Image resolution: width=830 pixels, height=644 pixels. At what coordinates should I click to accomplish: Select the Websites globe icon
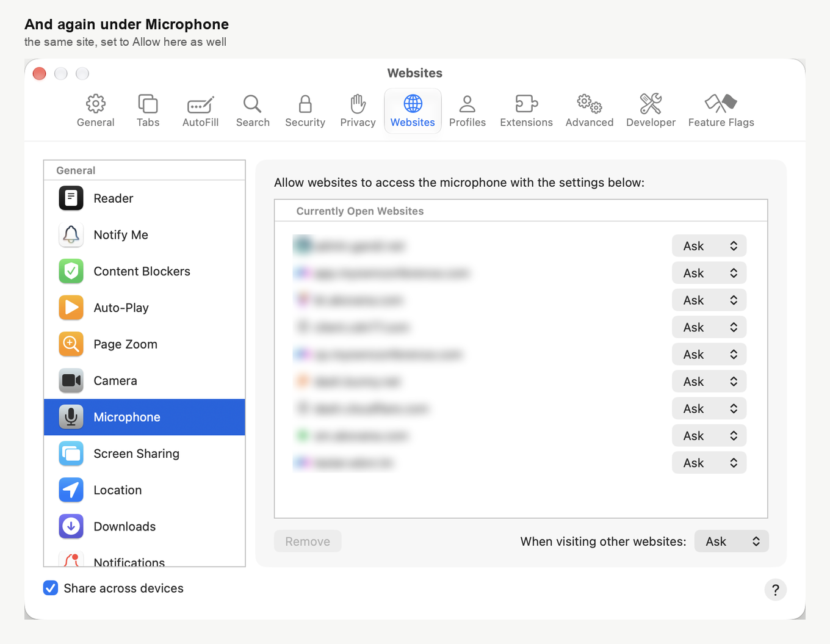tap(413, 104)
